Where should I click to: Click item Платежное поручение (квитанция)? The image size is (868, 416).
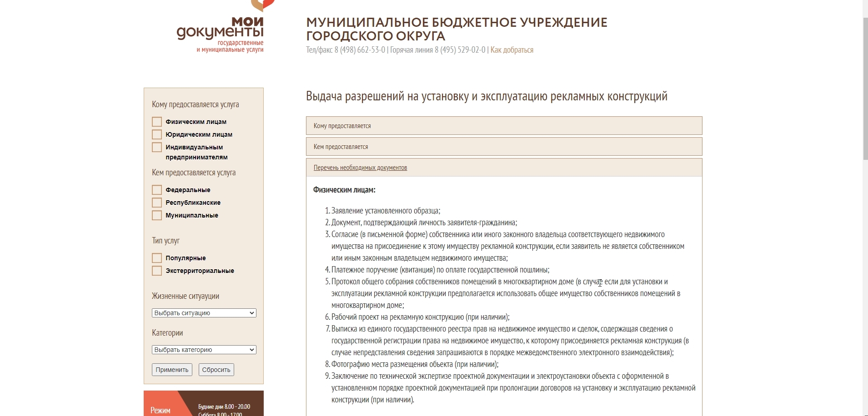coord(440,270)
